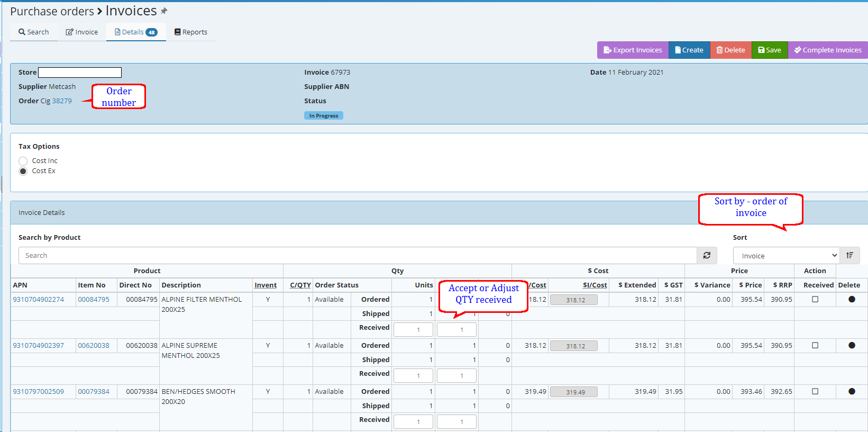
Task: Click the Invoice Details panel header
Action: click(439, 212)
